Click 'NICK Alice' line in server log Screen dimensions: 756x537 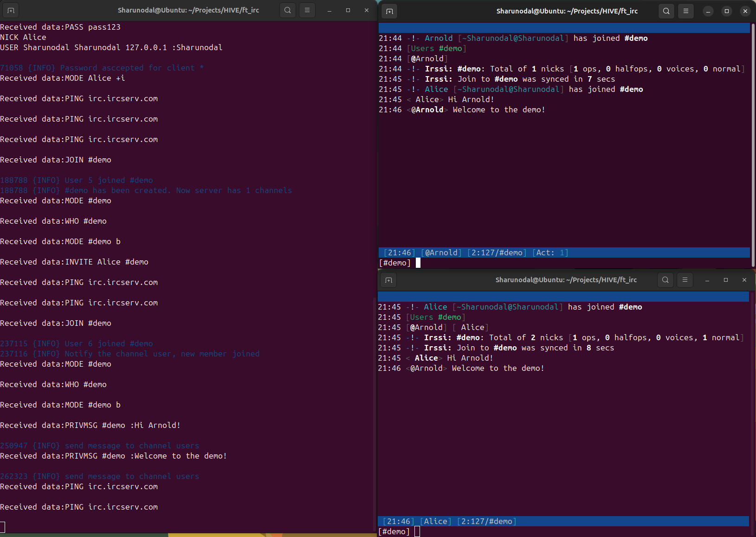click(23, 37)
